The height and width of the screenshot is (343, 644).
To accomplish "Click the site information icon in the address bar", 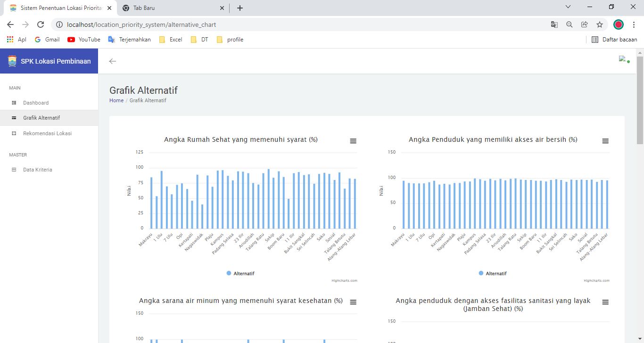I will pos(59,24).
